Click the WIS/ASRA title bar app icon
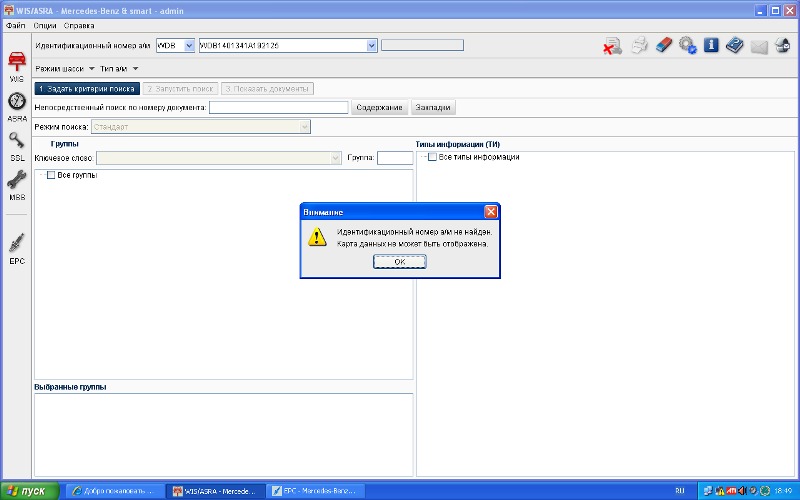The height and width of the screenshot is (500, 800). pos(9,10)
